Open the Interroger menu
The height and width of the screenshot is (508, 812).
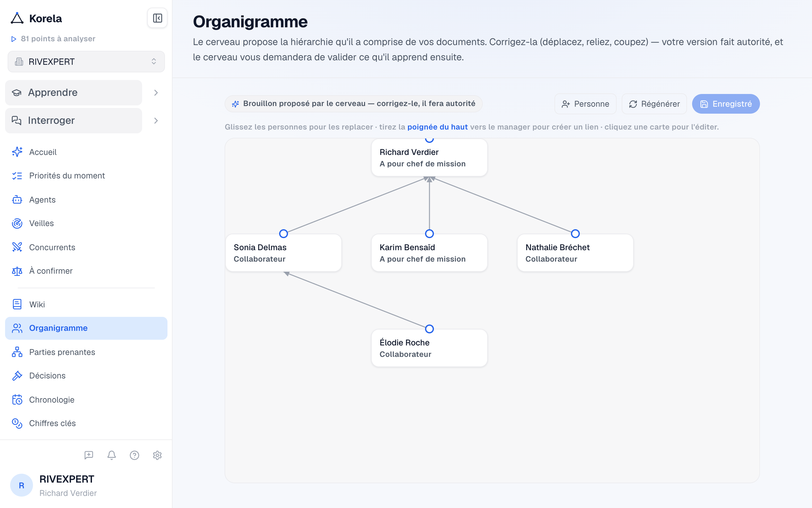pos(74,121)
